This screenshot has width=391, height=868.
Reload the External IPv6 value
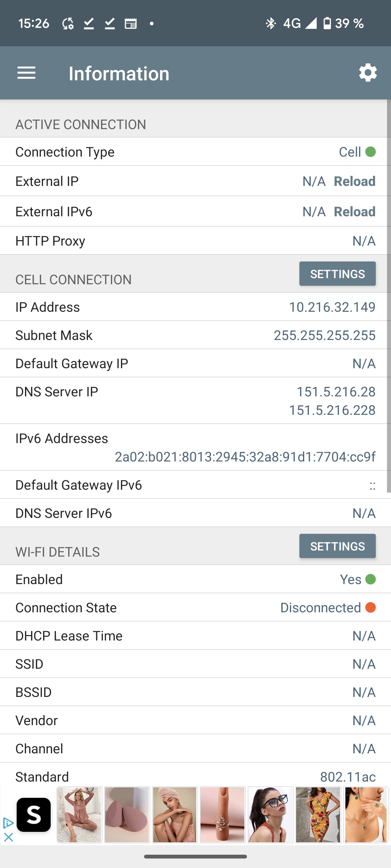tap(354, 212)
